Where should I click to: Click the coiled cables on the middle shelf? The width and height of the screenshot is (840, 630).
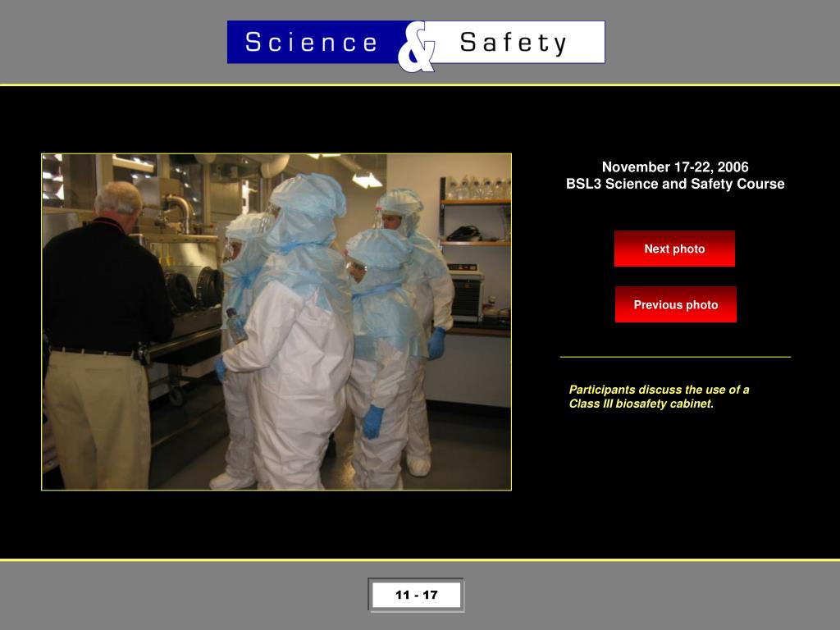click(x=464, y=234)
